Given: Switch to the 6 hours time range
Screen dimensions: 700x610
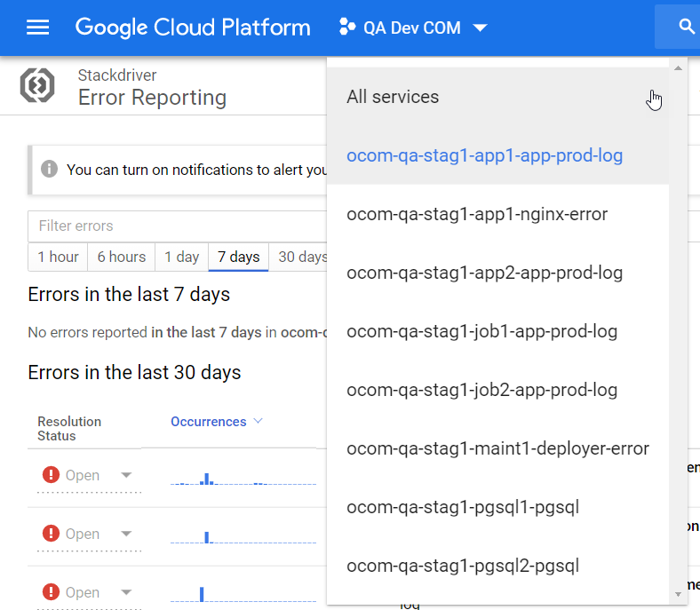Looking at the screenshot, I should click(121, 257).
